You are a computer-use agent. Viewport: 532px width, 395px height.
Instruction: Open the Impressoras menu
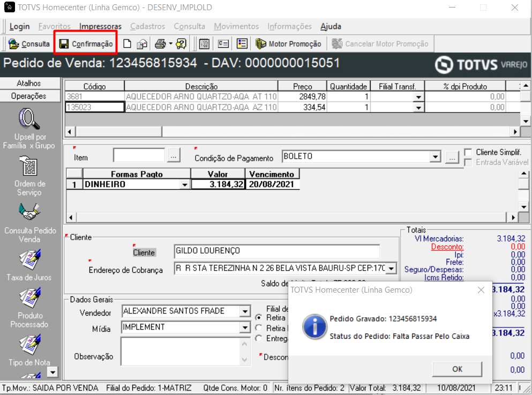[100, 26]
